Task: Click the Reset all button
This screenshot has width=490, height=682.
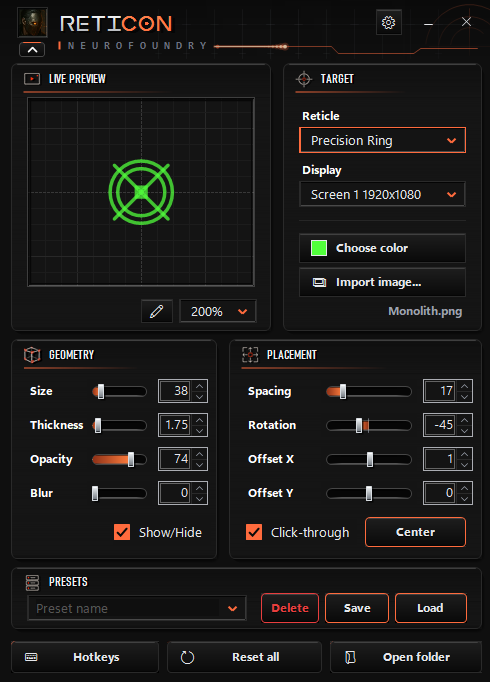Action: click(x=244, y=657)
